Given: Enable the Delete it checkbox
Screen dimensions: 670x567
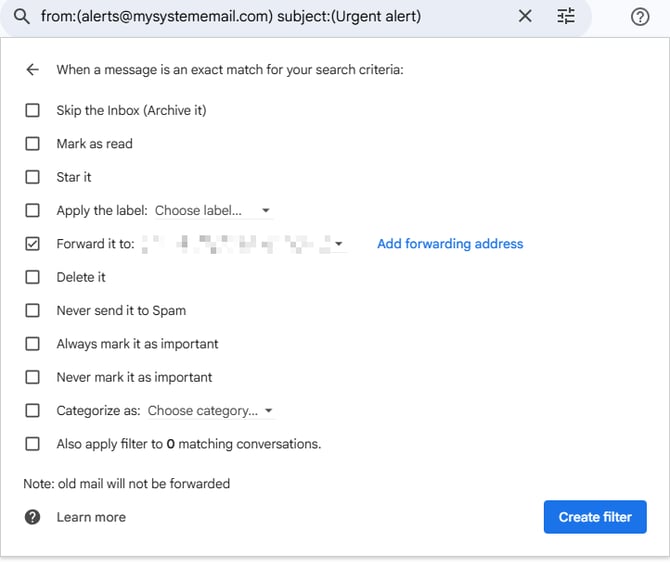Looking at the screenshot, I should click(33, 277).
